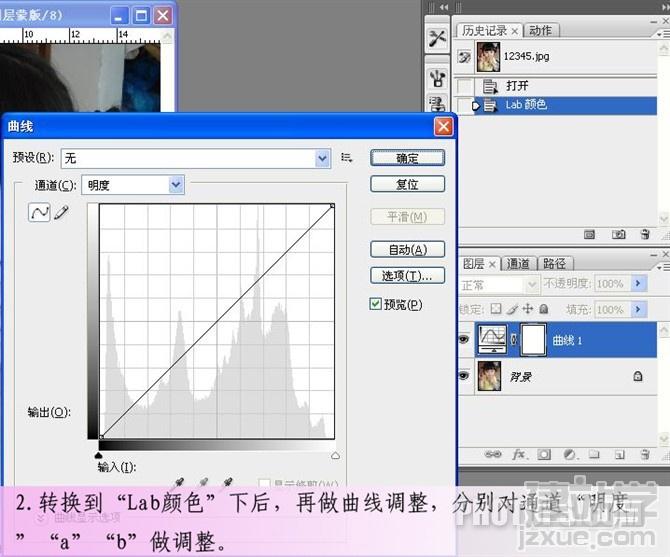670x557 pixels.
Task: Open the Brushes dock icon
Action: (x=437, y=79)
